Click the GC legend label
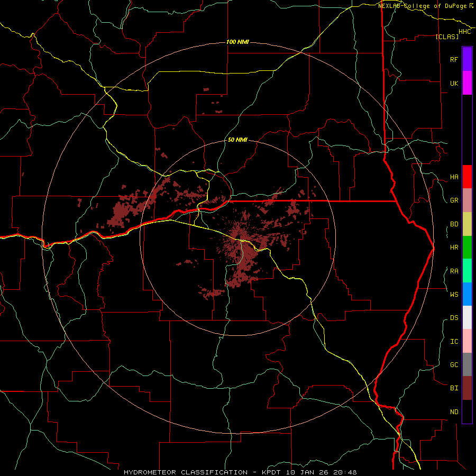The height and width of the screenshot is (476, 476). [x=454, y=364]
